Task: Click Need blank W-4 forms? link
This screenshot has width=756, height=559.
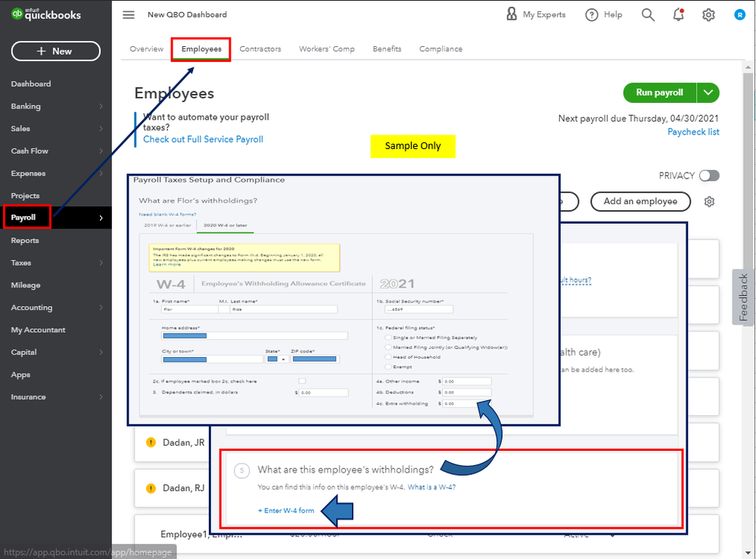Action: (167, 214)
